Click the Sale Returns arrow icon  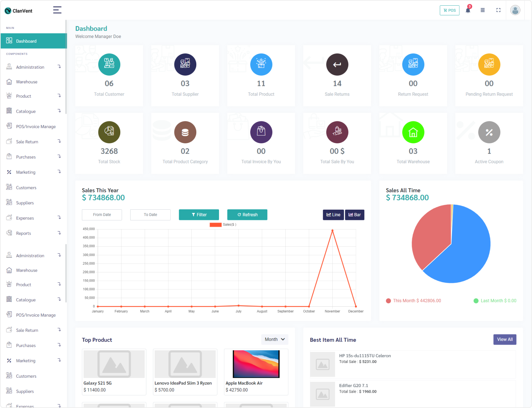click(337, 64)
